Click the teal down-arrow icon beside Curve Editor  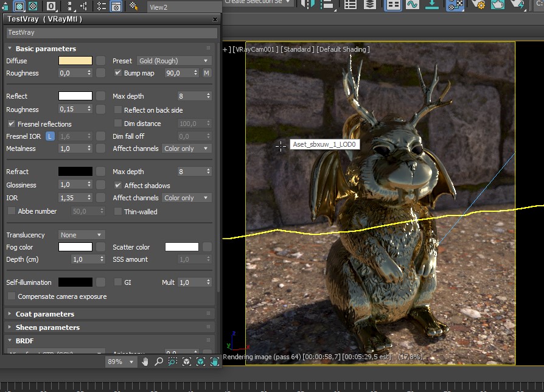click(x=432, y=4)
